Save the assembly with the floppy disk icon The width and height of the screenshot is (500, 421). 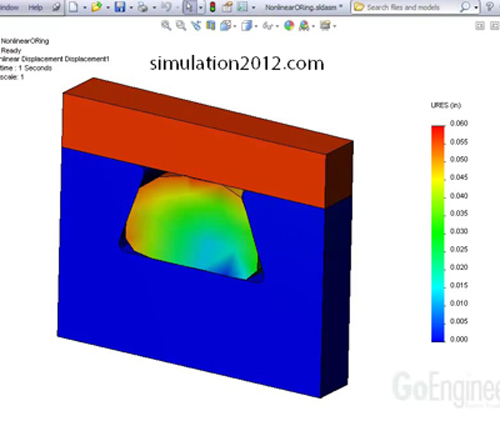click(x=120, y=7)
